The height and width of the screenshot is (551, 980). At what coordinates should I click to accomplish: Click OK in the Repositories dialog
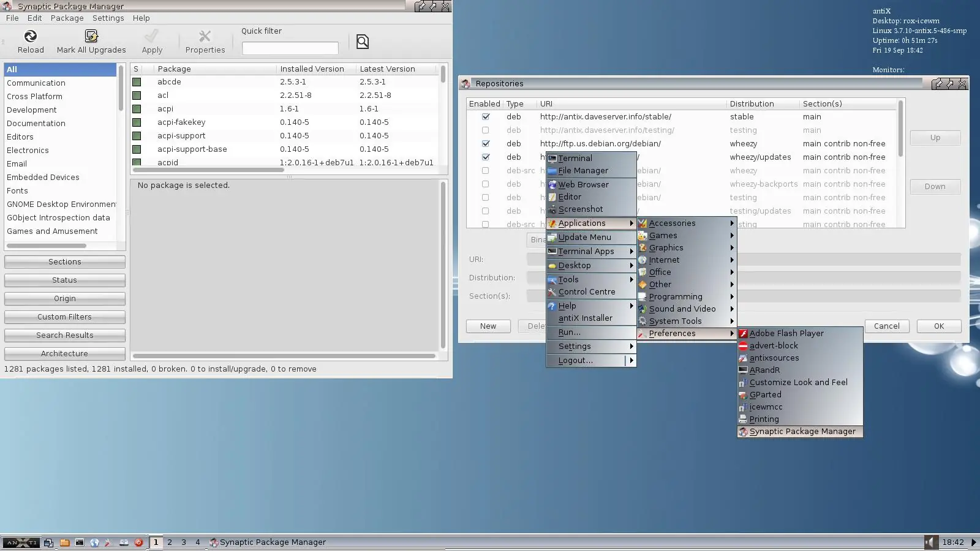tap(939, 326)
